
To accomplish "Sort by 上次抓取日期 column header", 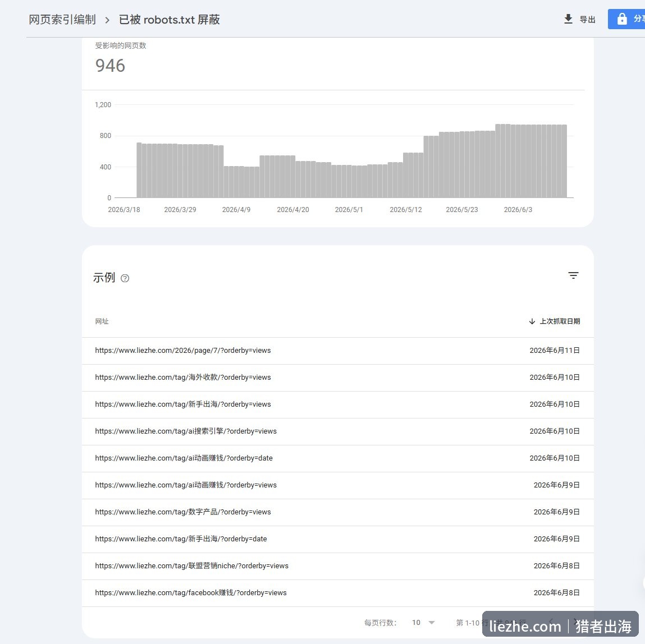I will point(560,321).
